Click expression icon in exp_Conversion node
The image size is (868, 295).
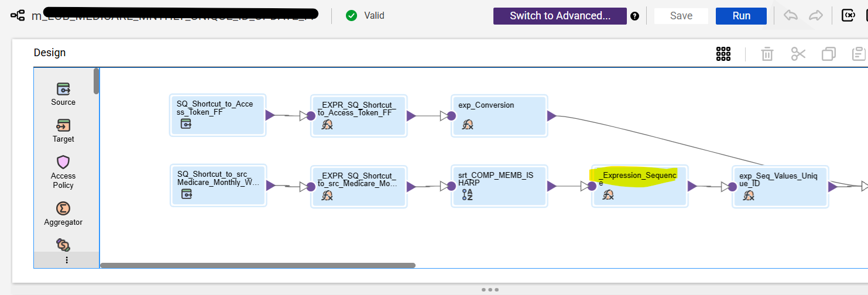(467, 124)
